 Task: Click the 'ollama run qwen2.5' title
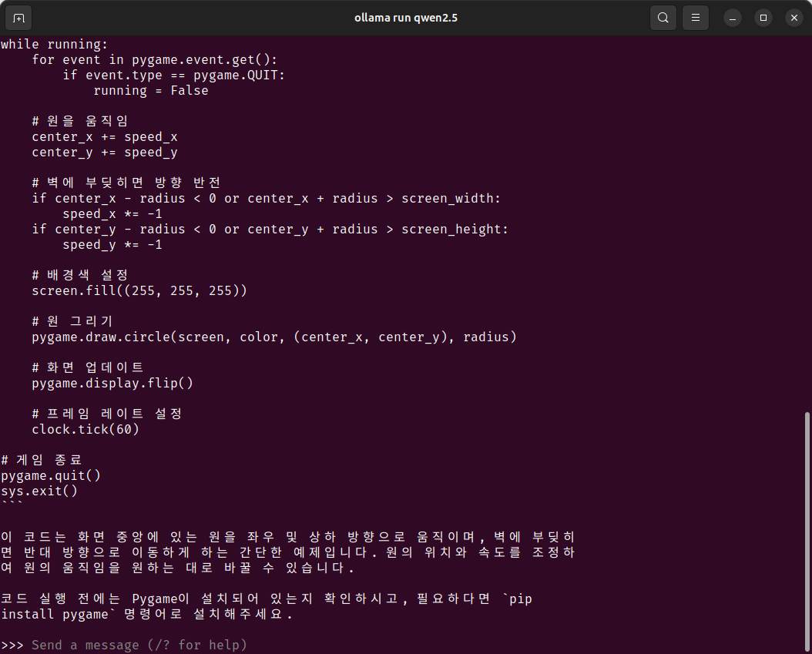pyautogui.click(x=406, y=18)
